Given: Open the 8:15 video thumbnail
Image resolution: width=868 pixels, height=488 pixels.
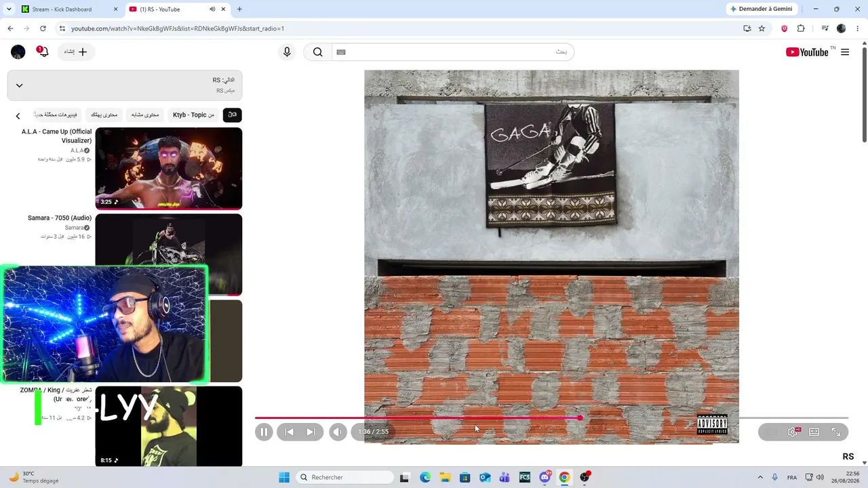Looking at the screenshot, I should click(x=169, y=426).
